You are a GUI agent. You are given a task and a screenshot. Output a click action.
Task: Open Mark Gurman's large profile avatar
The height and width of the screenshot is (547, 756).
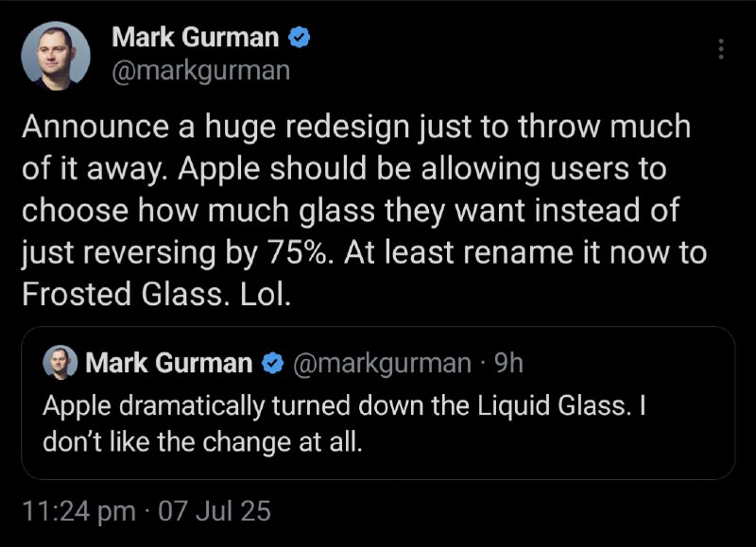tap(56, 56)
